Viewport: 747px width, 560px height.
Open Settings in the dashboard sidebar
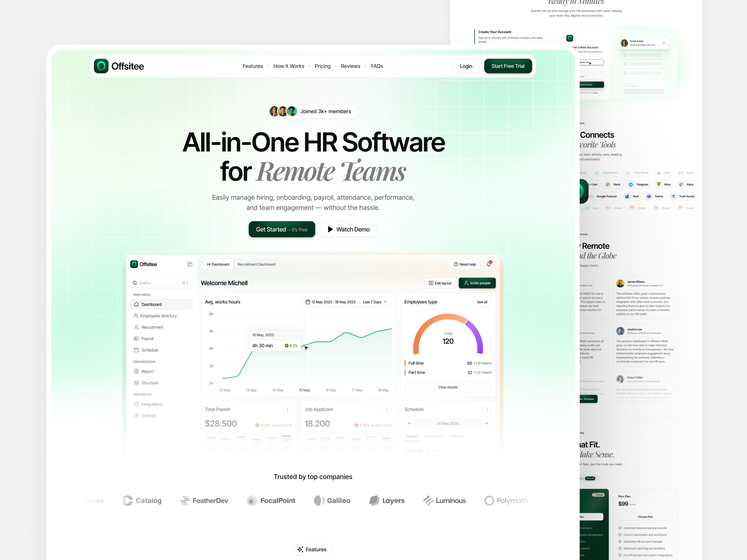[x=149, y=415]
